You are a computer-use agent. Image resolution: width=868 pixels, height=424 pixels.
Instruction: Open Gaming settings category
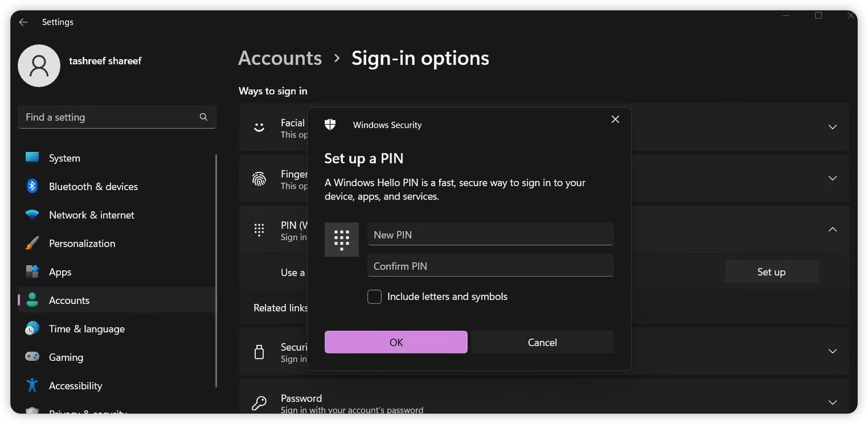(117, 357)
